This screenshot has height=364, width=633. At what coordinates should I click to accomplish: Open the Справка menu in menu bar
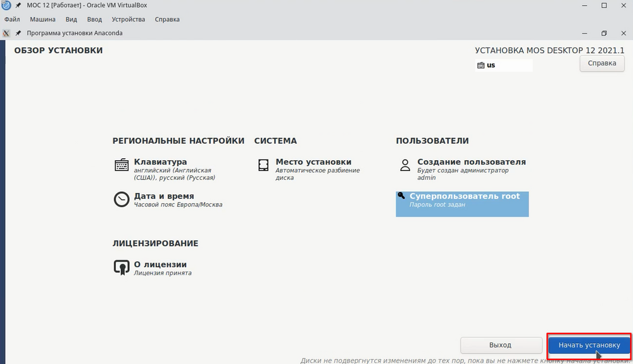(x=167, y=19)
